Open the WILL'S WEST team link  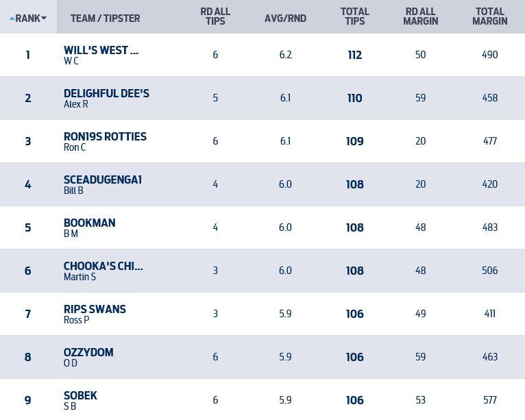101,50
